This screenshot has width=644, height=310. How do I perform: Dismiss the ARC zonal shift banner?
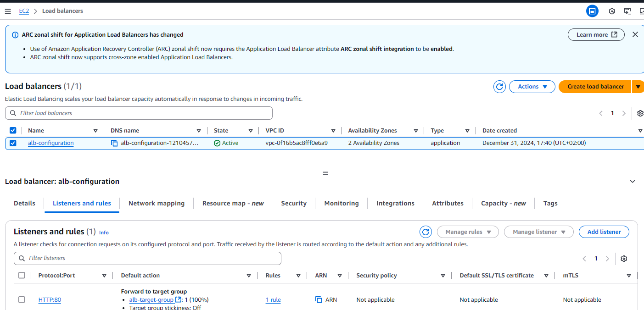pyautogui.click(x=635, y=34)
